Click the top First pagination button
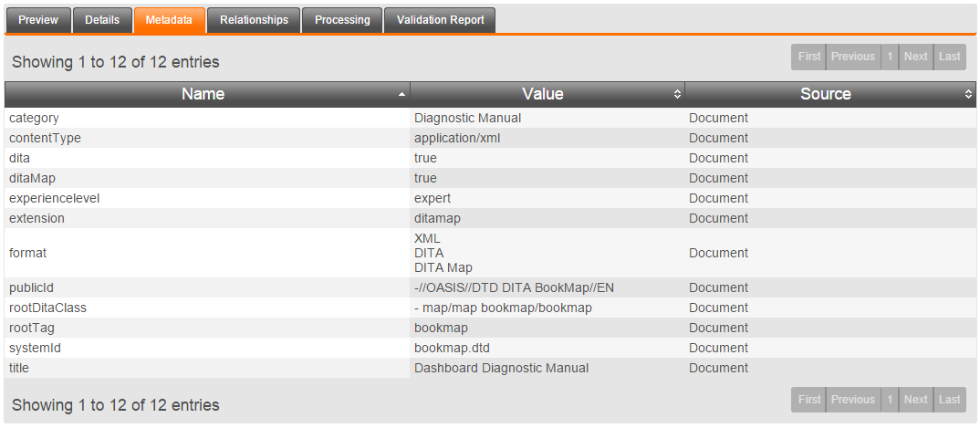The height and width of the screenshot is (428, 980). coord(808,57)
